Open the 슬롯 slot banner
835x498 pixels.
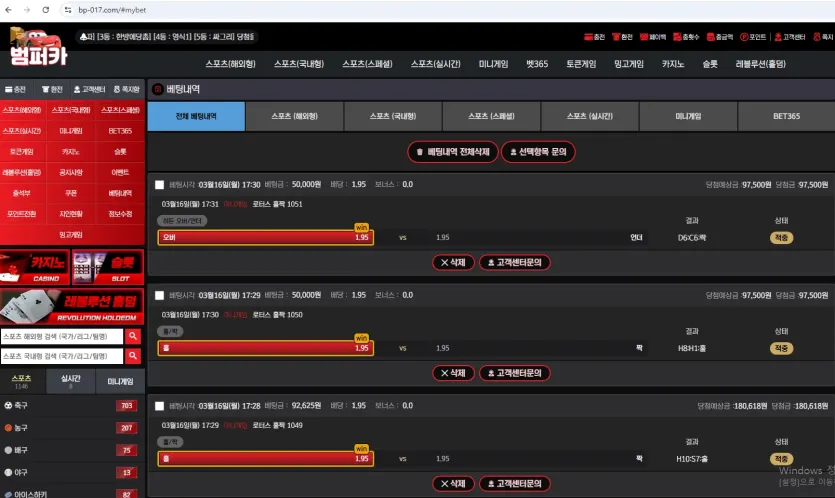coord(108,267)
